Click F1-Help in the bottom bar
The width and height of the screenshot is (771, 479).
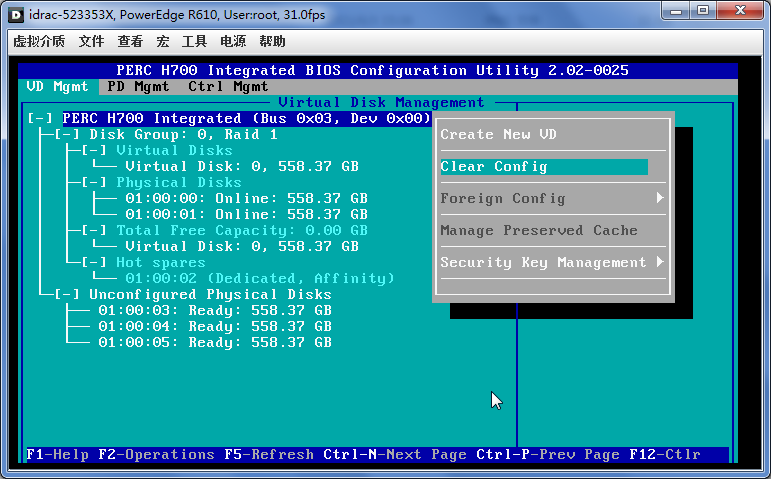tap(58, 454)
